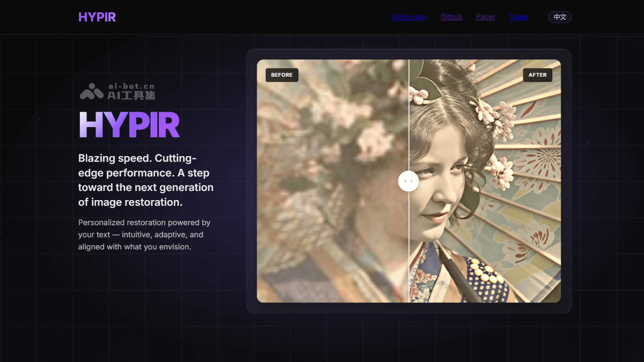Open the Paper link
644x362 pixels.
pos(485,17)
